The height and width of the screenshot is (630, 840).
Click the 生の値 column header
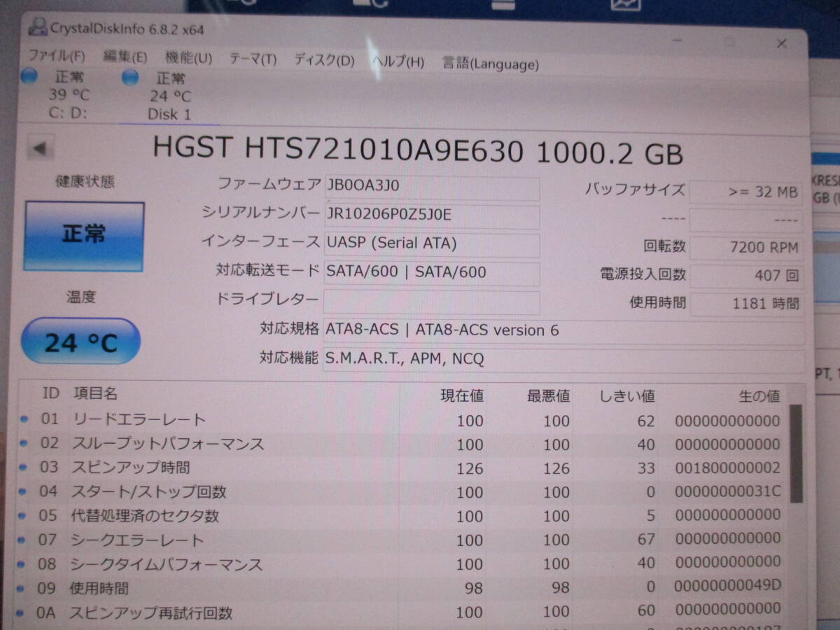pos(759,397)
